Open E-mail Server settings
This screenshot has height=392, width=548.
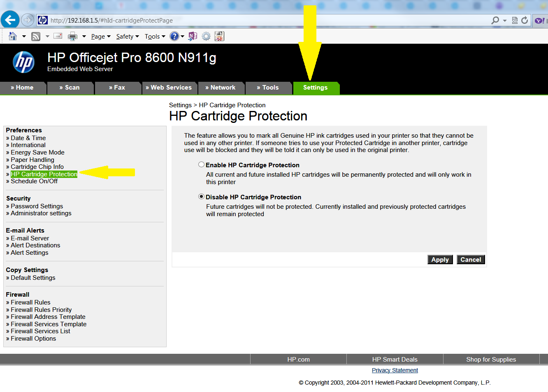tap(30, 238)
